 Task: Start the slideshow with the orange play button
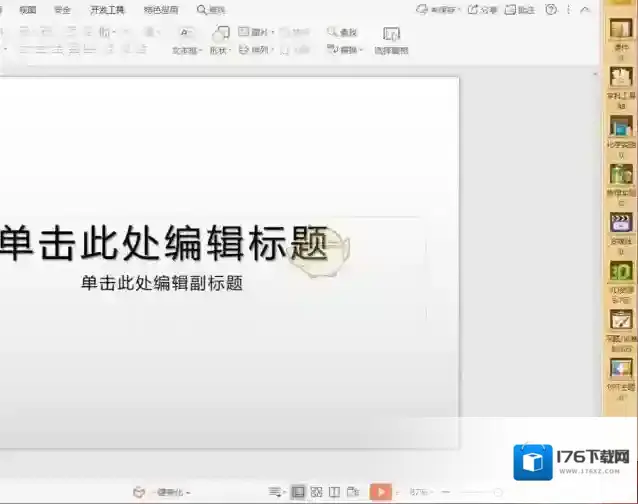[381, 492]
